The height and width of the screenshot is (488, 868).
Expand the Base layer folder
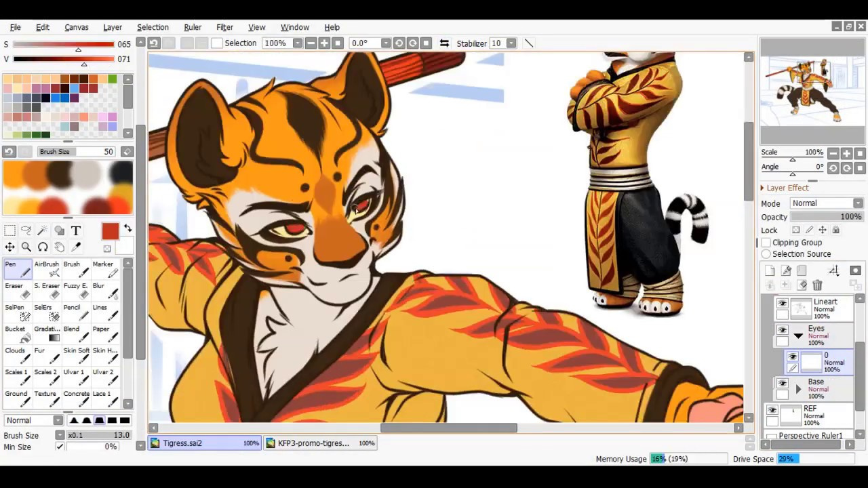(x=798, y=388)
